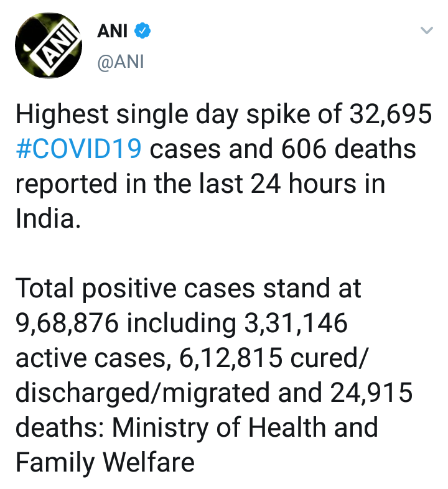Expand the tweet options chevron

click(x=426, y=30)
